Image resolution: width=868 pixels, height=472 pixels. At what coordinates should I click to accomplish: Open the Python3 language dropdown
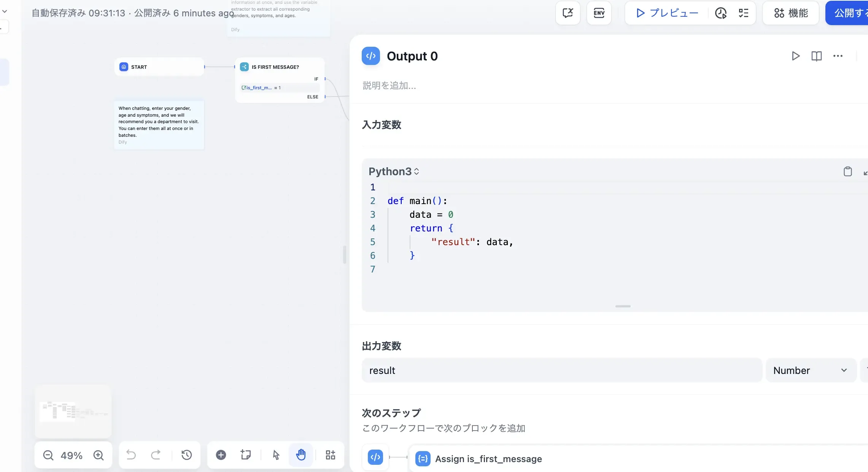pyautogui.click(x=394, y=171)
